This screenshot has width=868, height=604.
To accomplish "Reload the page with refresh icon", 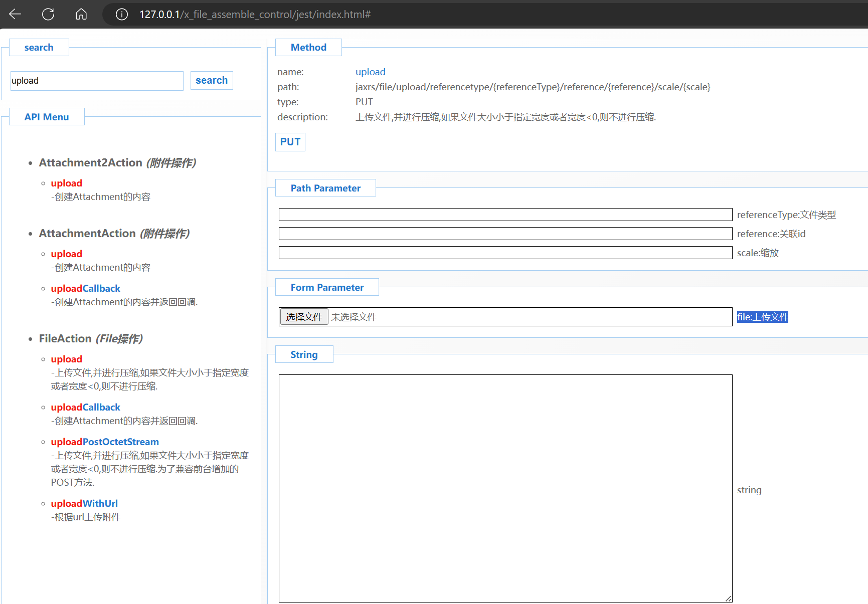I will (x=48, y=14).
